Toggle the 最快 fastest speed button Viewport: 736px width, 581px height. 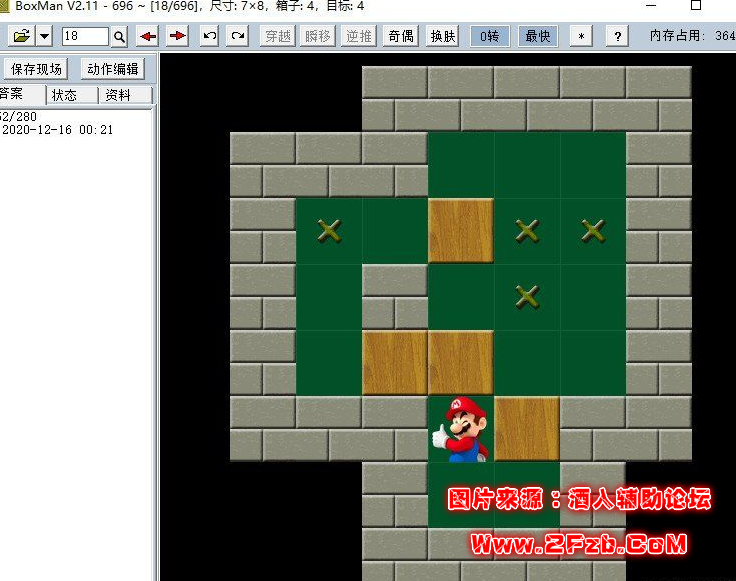(537, 37)
